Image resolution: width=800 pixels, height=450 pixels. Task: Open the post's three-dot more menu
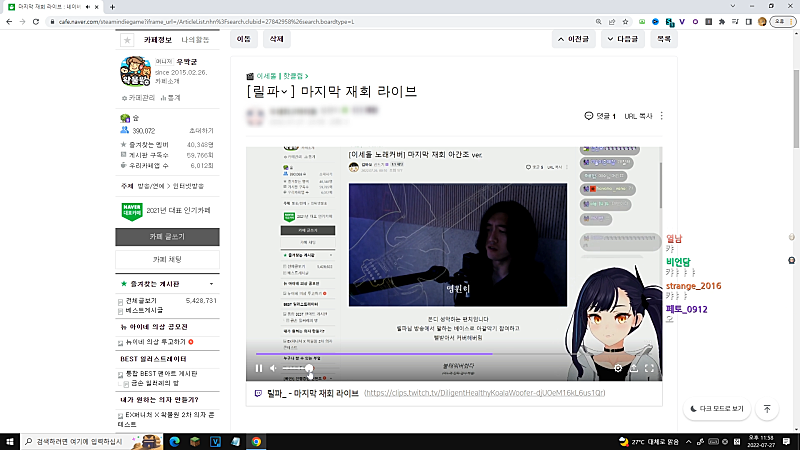(661, 116)
